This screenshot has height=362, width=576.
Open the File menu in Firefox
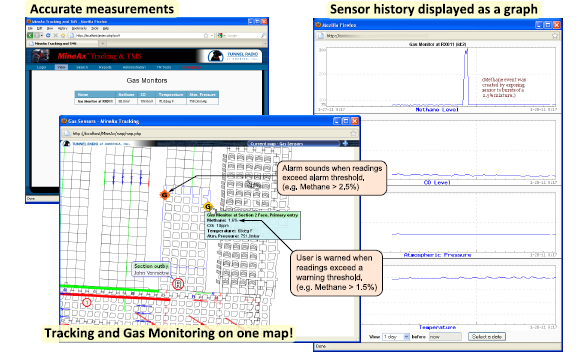[30, 29]
